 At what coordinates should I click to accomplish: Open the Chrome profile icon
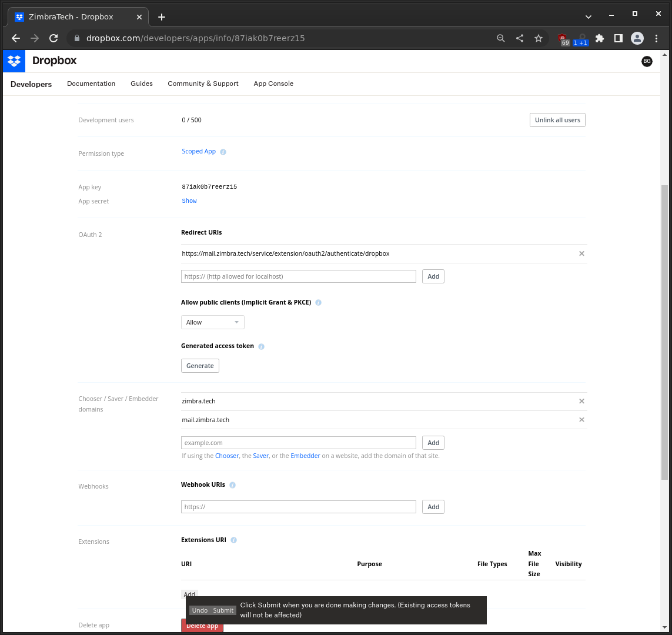coord(637,38)
